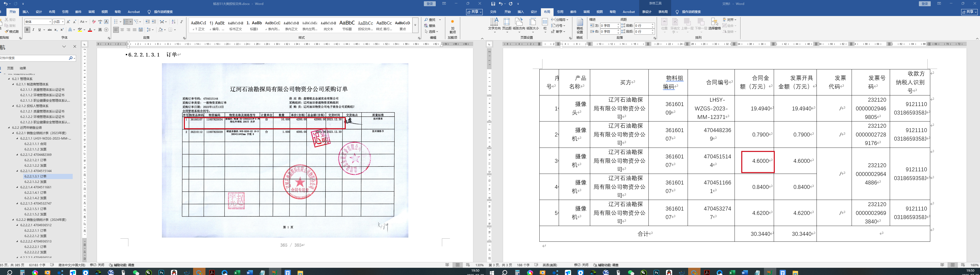Click the paragraph shading color button
This screenshot has width=980, height=275.
[161, 30]
